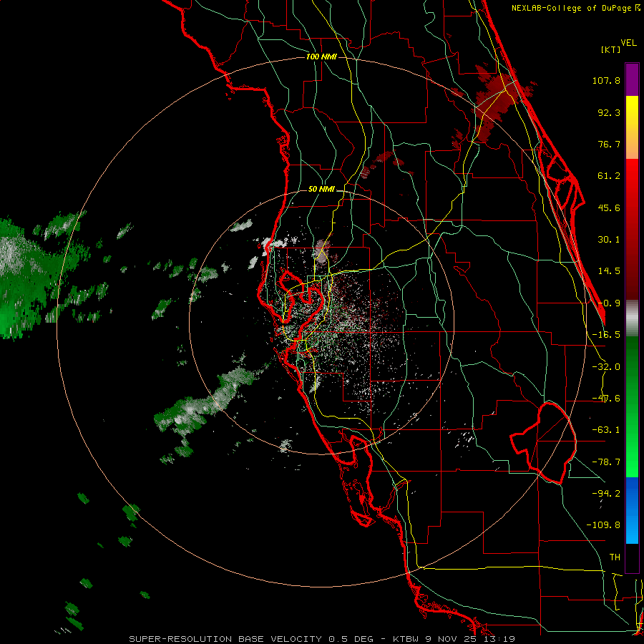644x644 pixels.
Task: Click the 76.7 scale value
Action: (x=609, y=144)
